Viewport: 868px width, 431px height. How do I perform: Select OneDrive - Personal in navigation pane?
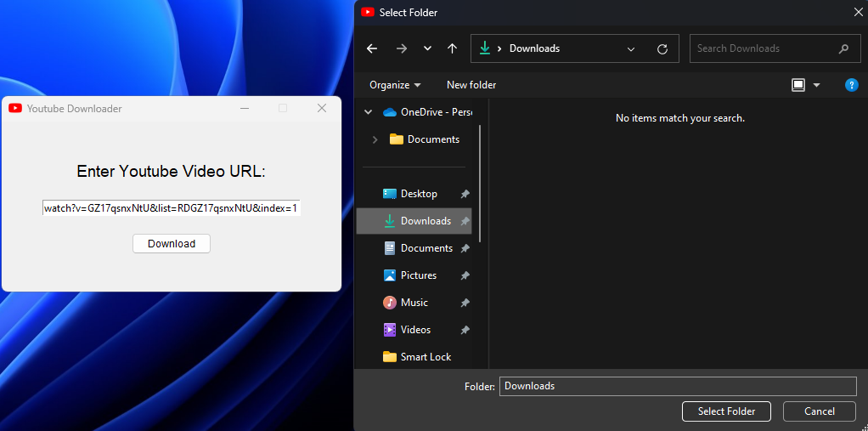click(427, 112)
